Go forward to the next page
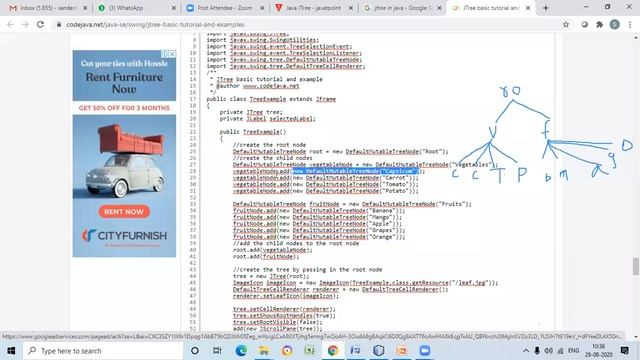640x360 pixels. click(x=25, y=24)
